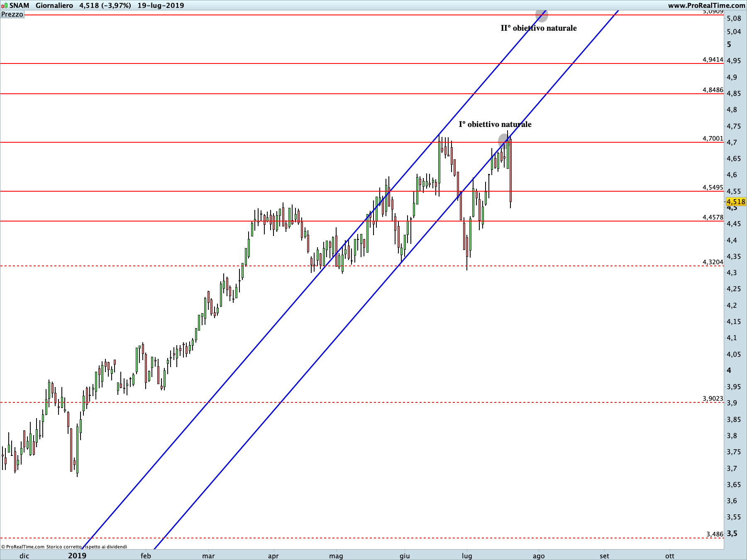Screen dimensions: 747x560
Task: Click the 4,8486 level label
Action: pyautogui.click(x=713, y=90)
